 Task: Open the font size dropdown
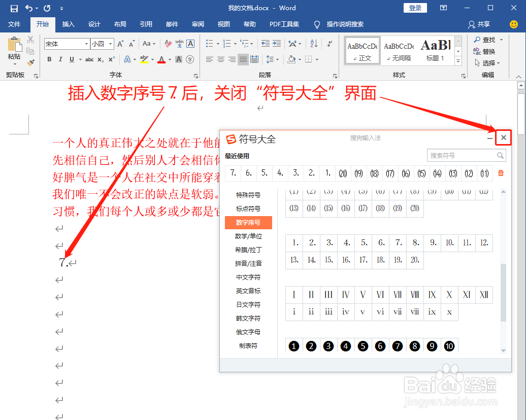(111, 44)
